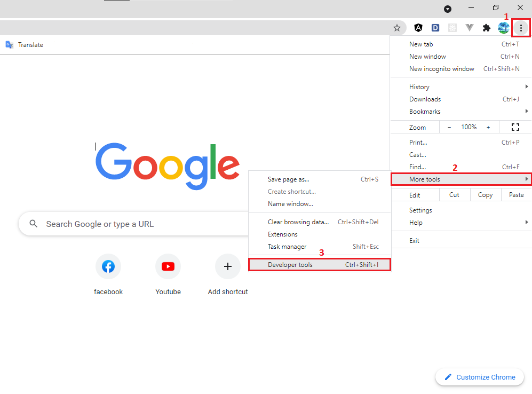532x394 pixels.
Task: Bookmark this page with the star icon
Action: point(396,28)
